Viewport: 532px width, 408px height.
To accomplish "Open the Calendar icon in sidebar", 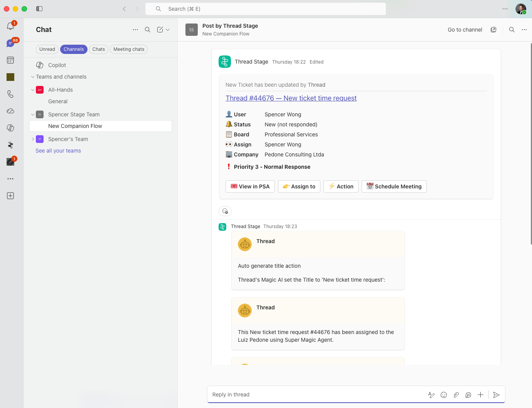I will pyautogui.click(x=10, y=60).
